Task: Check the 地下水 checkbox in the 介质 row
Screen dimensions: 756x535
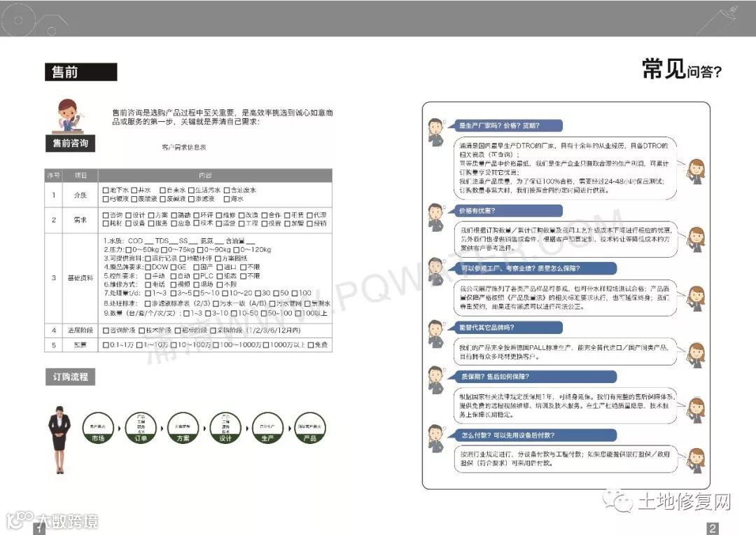Action: point(106,190)
